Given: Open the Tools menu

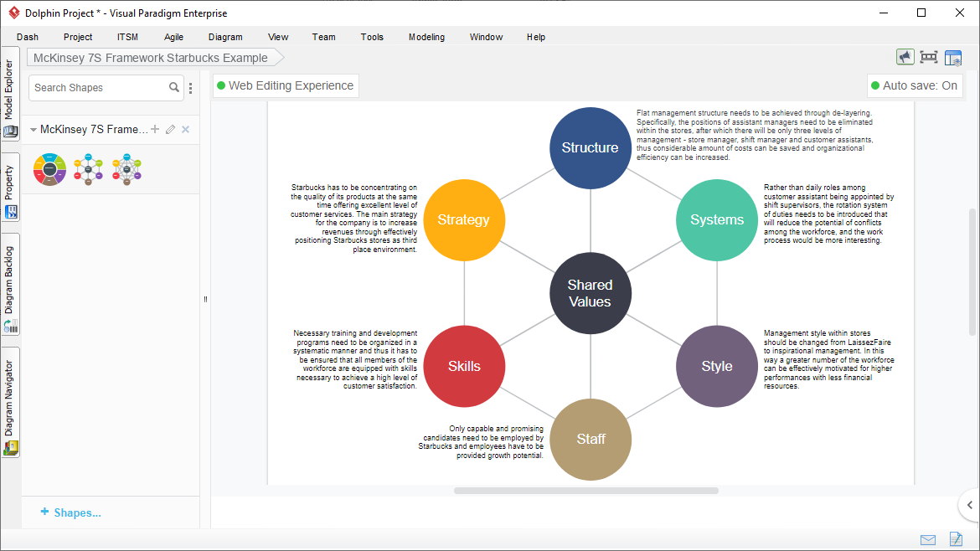Looking at the screenshot, I should point(372,37).
